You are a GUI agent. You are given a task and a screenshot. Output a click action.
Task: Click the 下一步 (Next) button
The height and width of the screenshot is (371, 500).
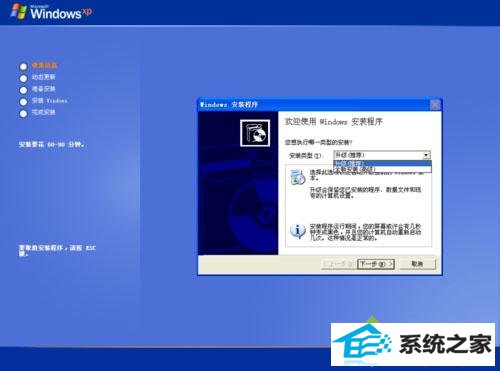tap(376, 264)
